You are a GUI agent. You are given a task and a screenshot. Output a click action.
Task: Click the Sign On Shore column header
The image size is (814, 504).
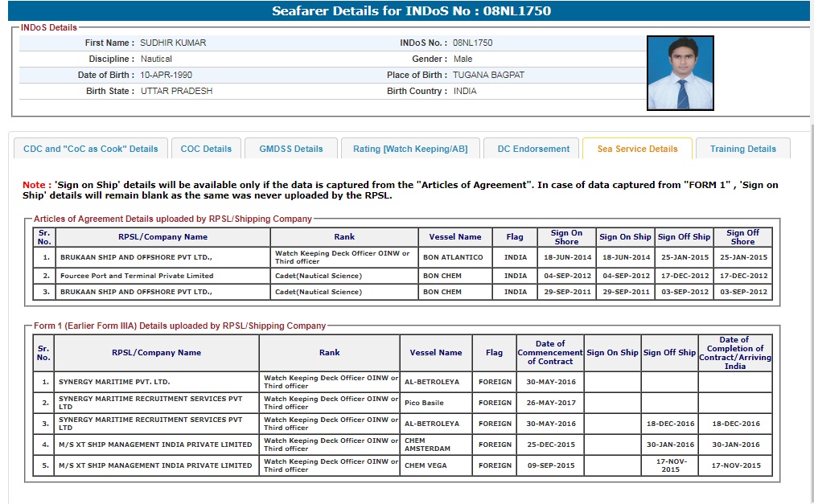(566, 237)
